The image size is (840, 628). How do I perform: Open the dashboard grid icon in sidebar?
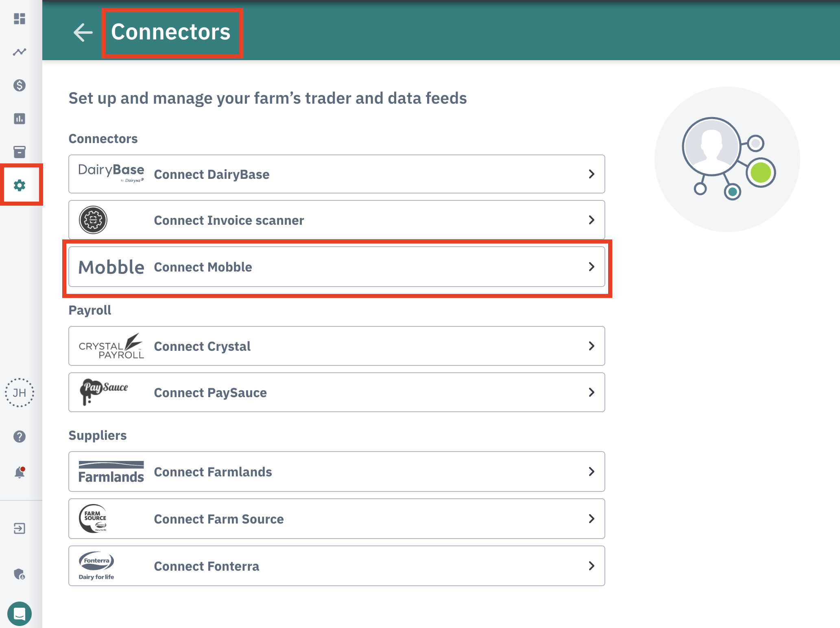tap(20, 19)
